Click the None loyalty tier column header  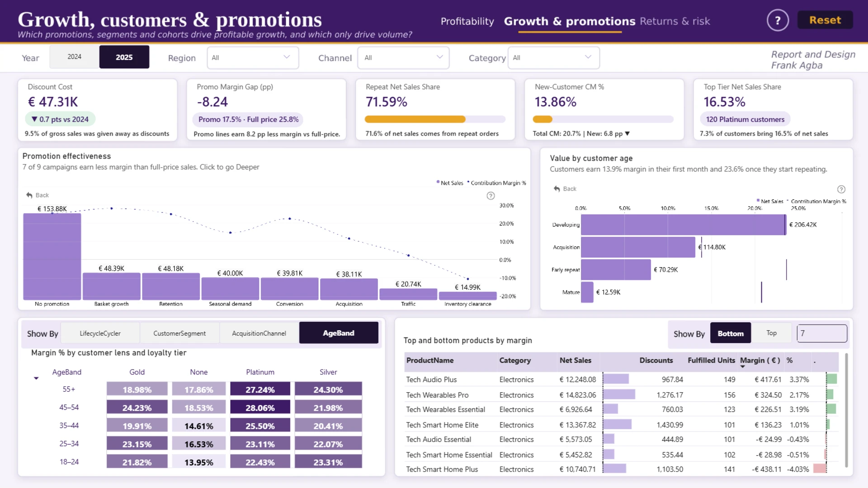coord(199,372)
